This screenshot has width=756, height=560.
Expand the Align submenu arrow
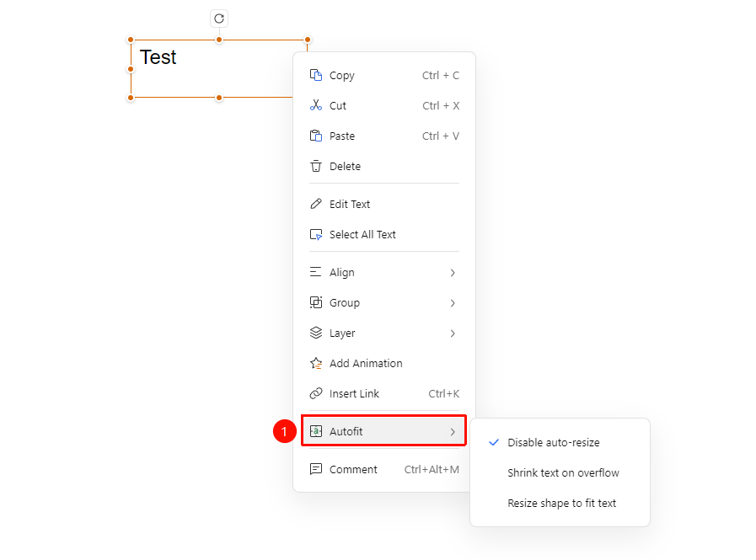453,273
